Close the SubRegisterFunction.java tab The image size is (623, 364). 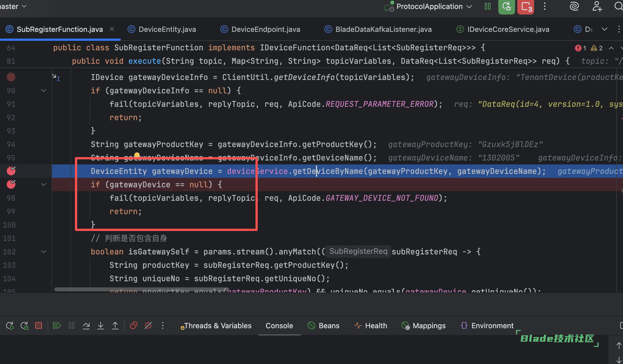point(112,29)
